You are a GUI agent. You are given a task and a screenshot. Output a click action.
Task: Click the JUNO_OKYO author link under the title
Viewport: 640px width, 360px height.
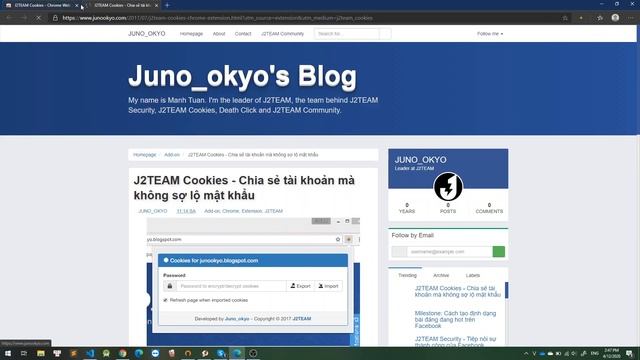click(x=153, y=211)
